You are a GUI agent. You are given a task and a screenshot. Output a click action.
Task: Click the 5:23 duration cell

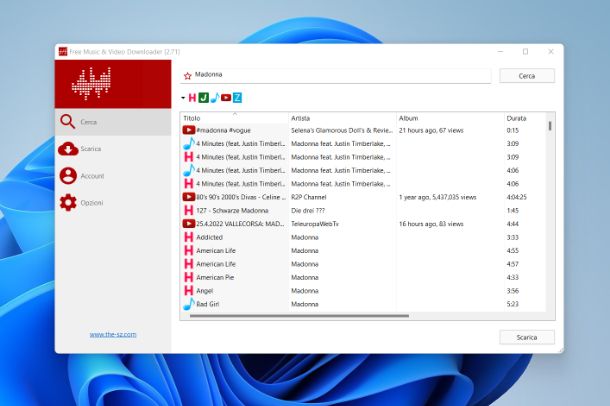513,304
